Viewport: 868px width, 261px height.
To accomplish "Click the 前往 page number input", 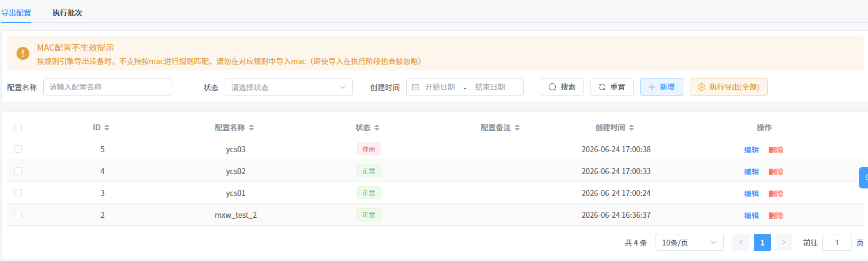I will 837,242.
